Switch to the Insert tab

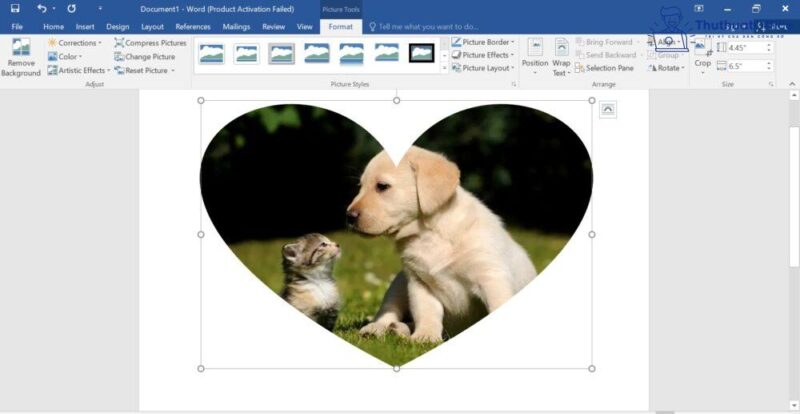pyautogui.click(x=85, y=27)
